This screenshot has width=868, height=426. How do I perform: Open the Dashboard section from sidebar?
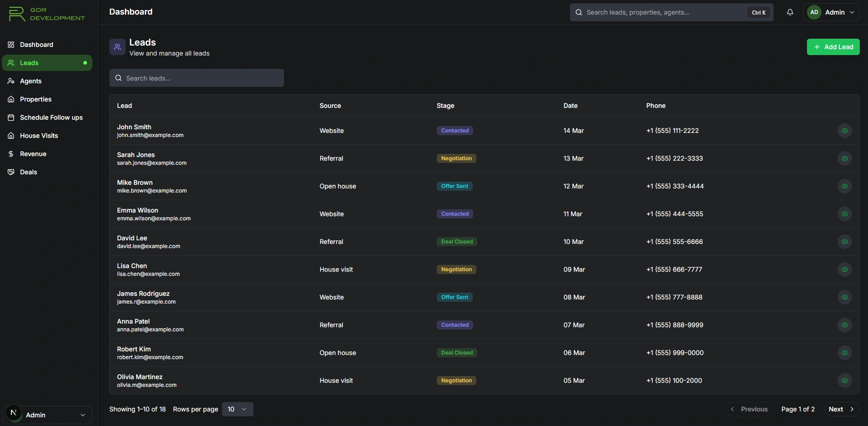pyautogui.click(x=36, y=44)
